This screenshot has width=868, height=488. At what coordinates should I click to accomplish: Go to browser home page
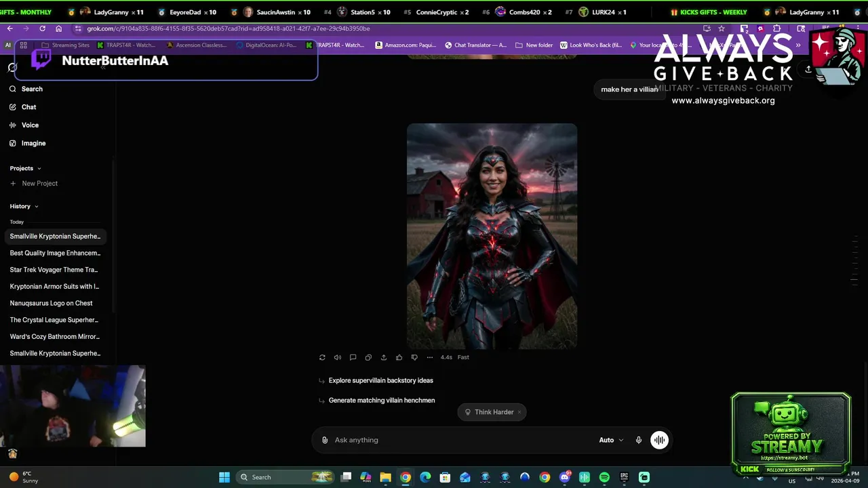(58, 28)
